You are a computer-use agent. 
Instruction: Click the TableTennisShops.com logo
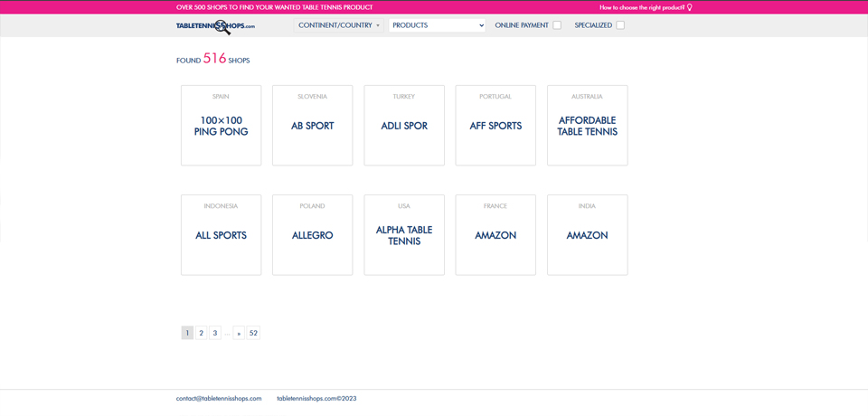215,26
